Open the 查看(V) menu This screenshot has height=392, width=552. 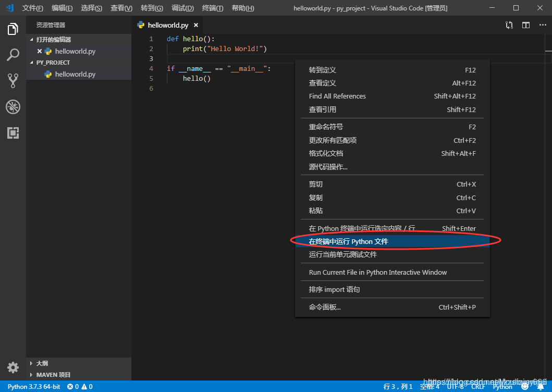[121, 8]
